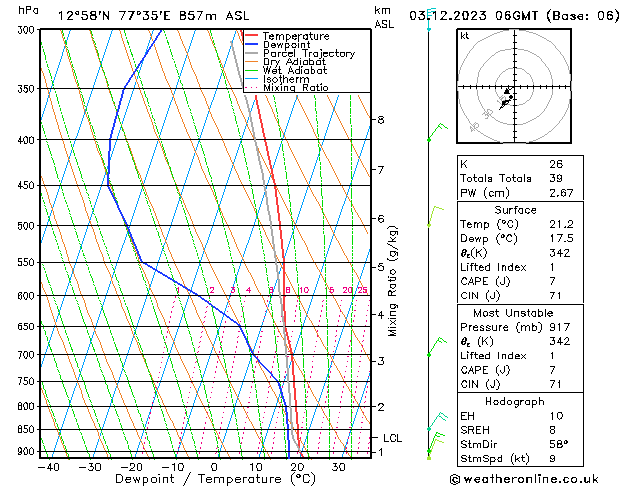Click the 850 hPa pressure label
This screenshot has width=629, height=486.
point(28,430)
